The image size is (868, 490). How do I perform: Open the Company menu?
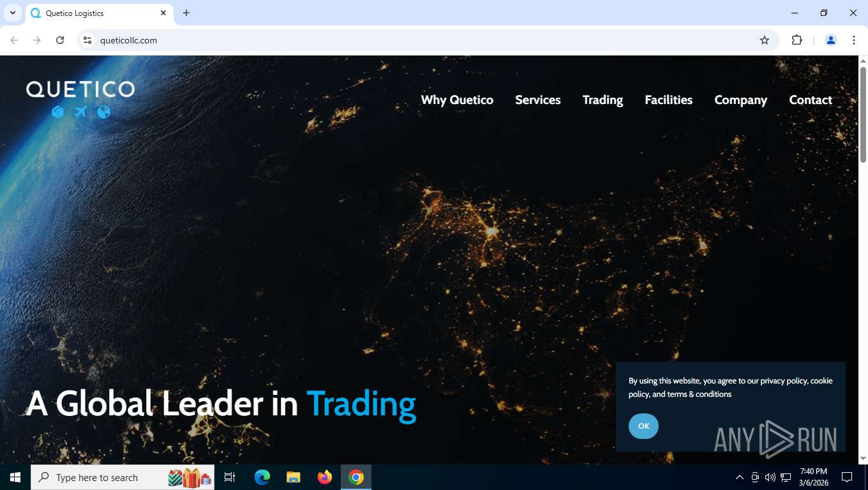(740, 100)
